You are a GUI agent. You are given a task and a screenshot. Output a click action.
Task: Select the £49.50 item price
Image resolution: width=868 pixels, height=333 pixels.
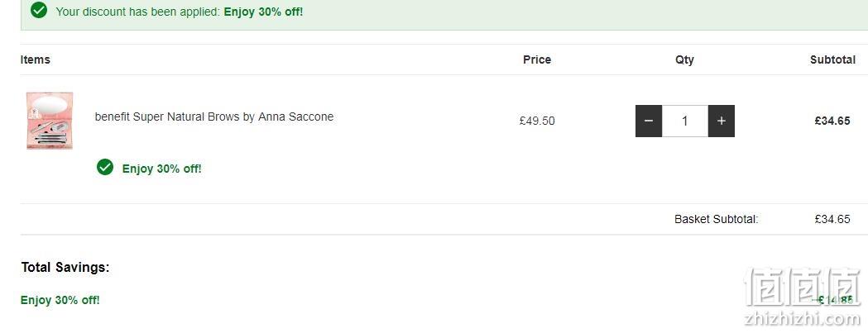pyautogui.click(x=537, y=121)
